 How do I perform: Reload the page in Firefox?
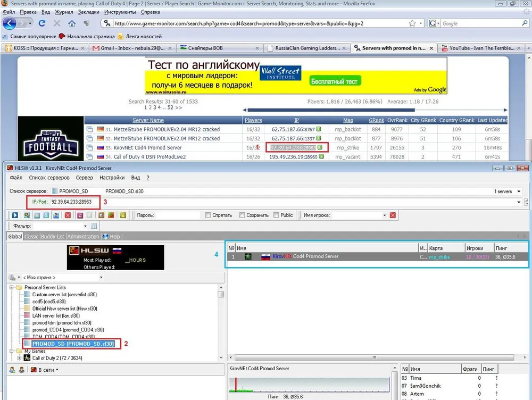coord(42,23)
